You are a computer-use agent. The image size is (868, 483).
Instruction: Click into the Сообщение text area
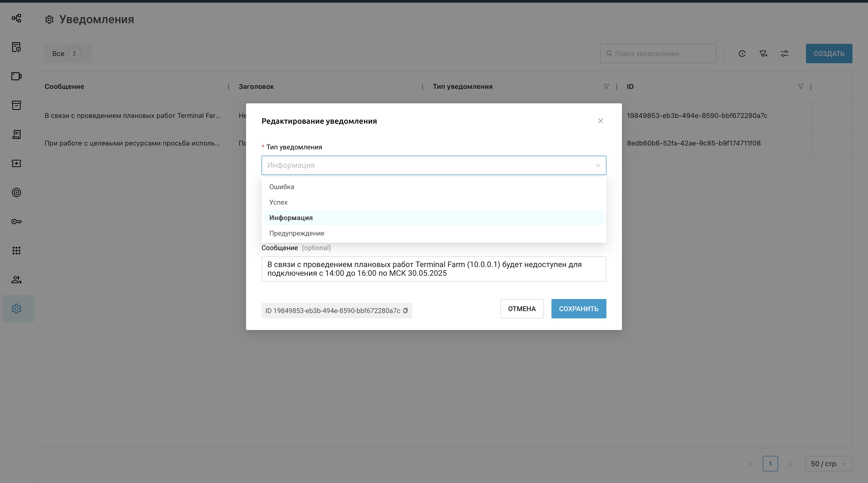tap(434, 269)
